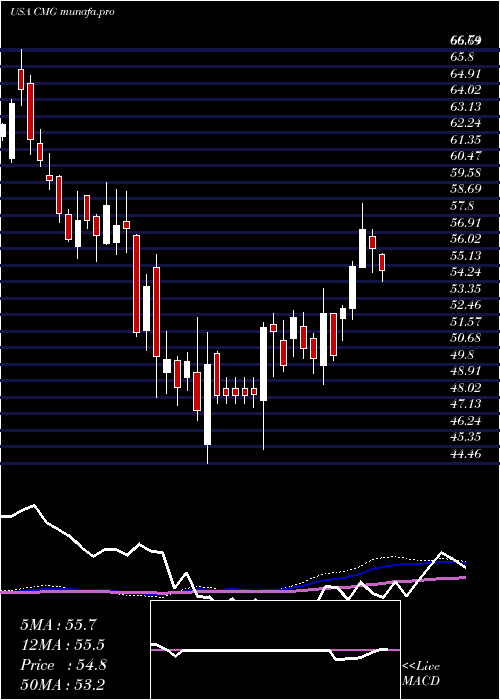Select the 49.8 price axis label
Viewport: 500px width, 700px height.
pyautogui.click(x=462, y=354)
